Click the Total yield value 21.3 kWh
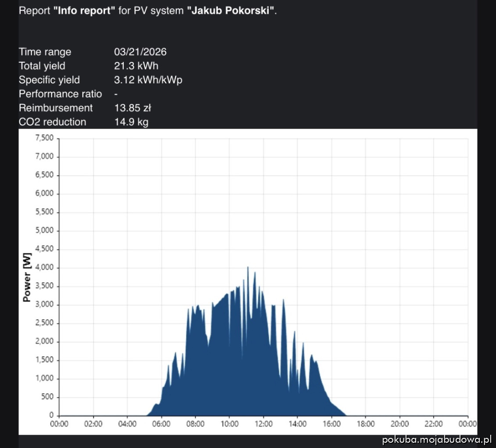The image size is (496, 448). click(136, 66)
